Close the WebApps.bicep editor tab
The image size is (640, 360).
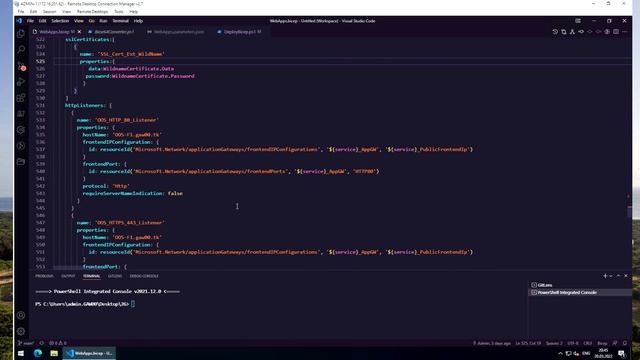pyautogui.click(x=79, y=32)
